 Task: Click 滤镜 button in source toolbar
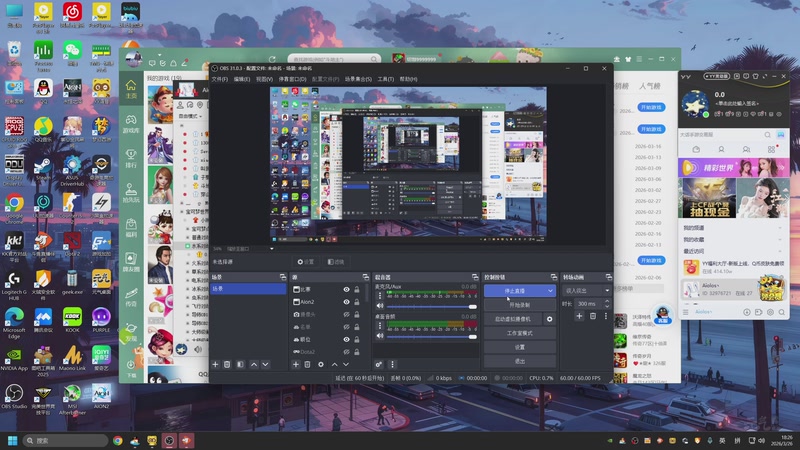coord(336,262)
